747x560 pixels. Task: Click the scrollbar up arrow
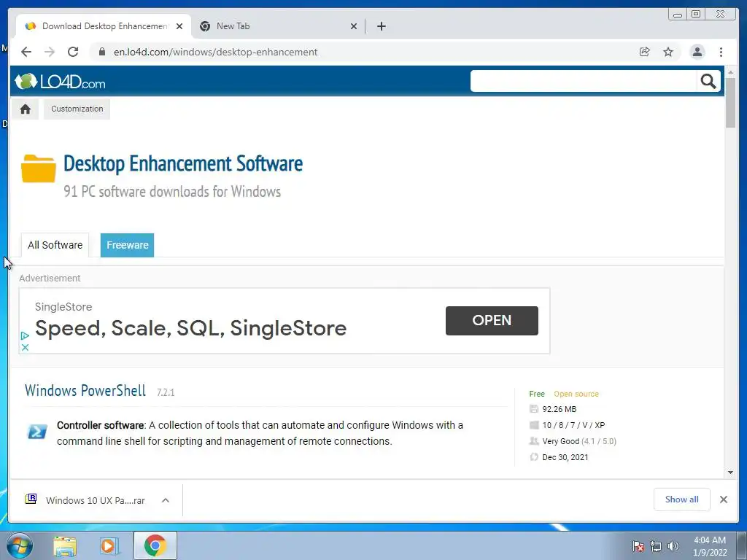[x=730, y=71]
